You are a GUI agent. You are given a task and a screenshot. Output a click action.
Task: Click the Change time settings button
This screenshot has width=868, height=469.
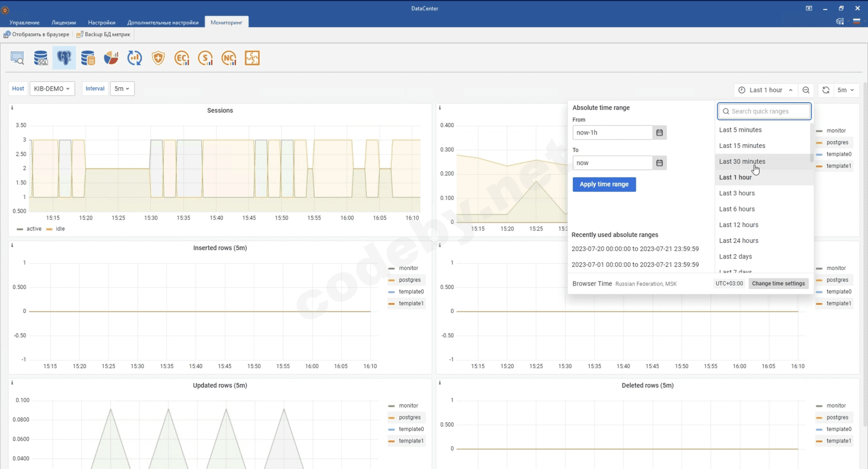778,284
